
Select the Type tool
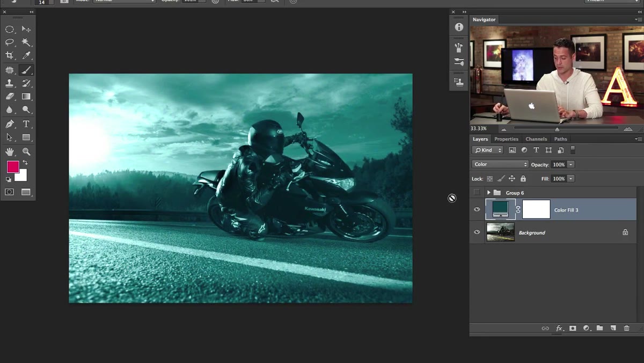pyautogui.click(x=26, y=124)
